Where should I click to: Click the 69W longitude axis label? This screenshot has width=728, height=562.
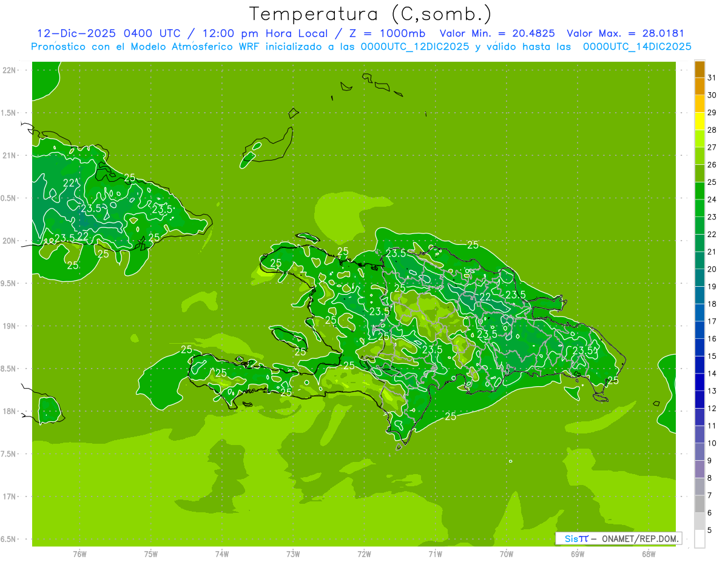(577, 554)
